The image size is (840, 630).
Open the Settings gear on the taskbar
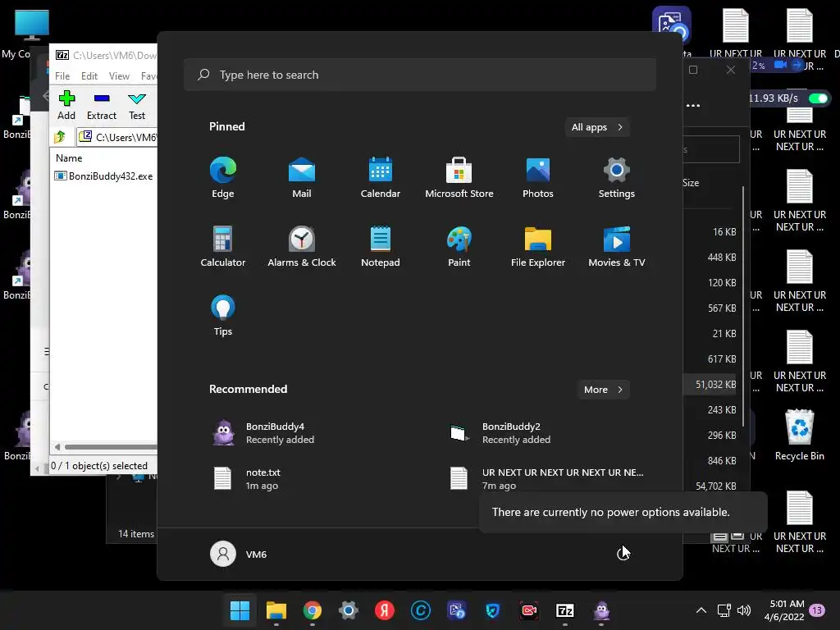click(x=348, y=610)
